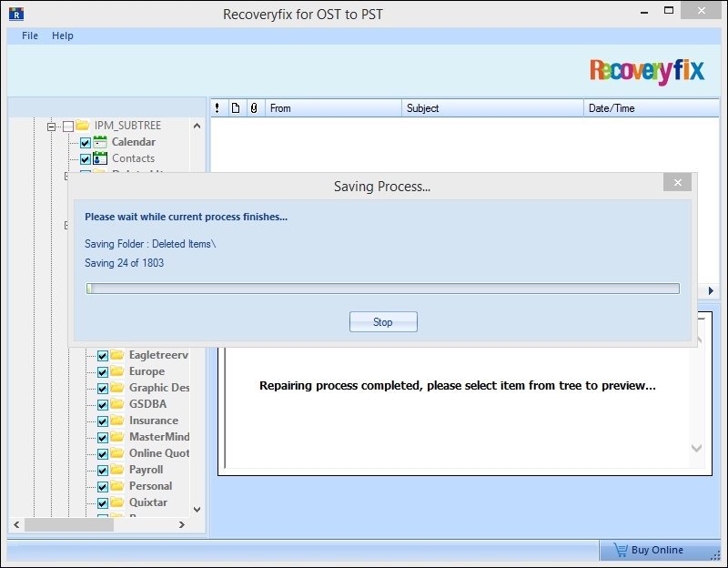Click the GSDBA folder icon

click(x=117, y=403)
